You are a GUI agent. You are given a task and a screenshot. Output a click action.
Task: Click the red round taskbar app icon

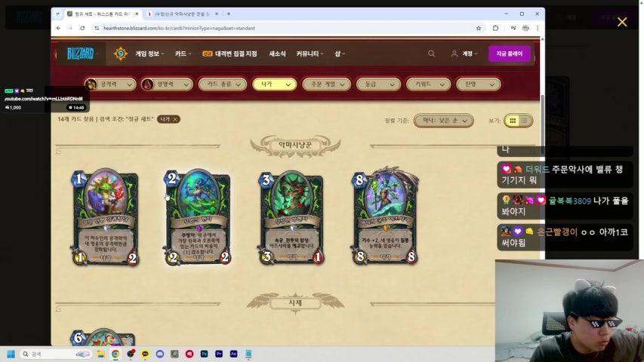pos(190,354)
